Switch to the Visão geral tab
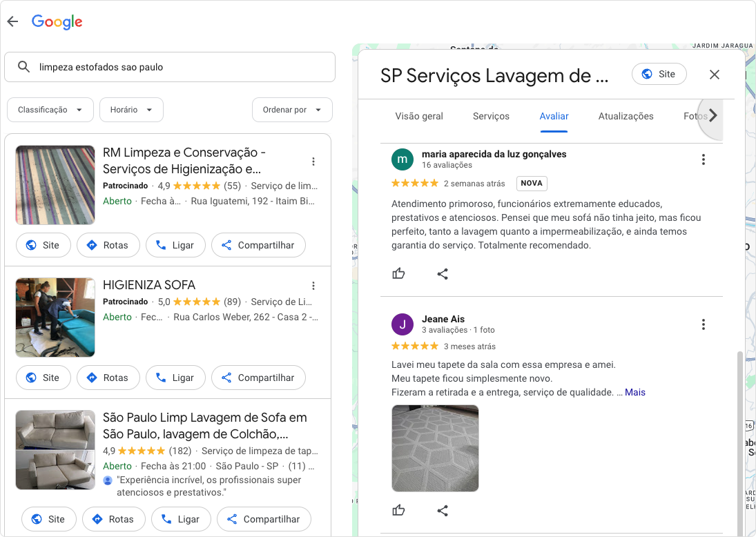 click(419, 116)
